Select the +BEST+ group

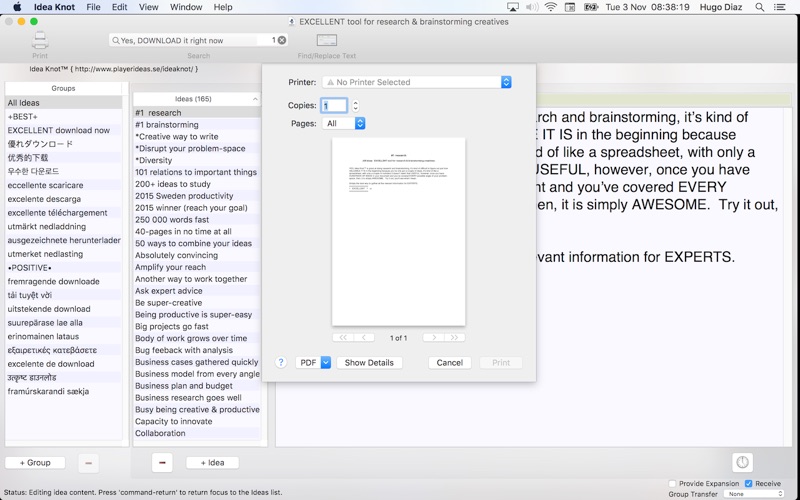63,116
